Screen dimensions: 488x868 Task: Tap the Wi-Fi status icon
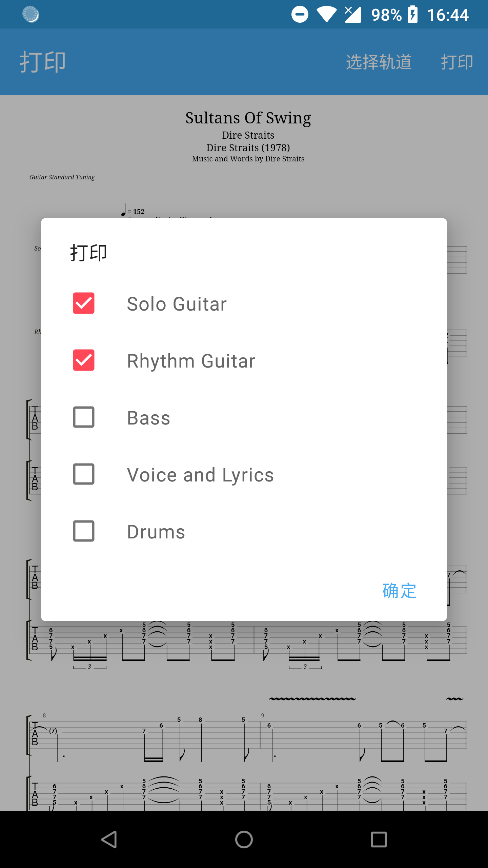tap(326, 15)
